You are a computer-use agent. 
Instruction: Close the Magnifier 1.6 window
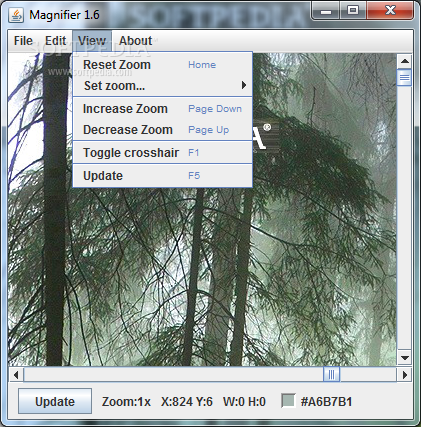390,10
